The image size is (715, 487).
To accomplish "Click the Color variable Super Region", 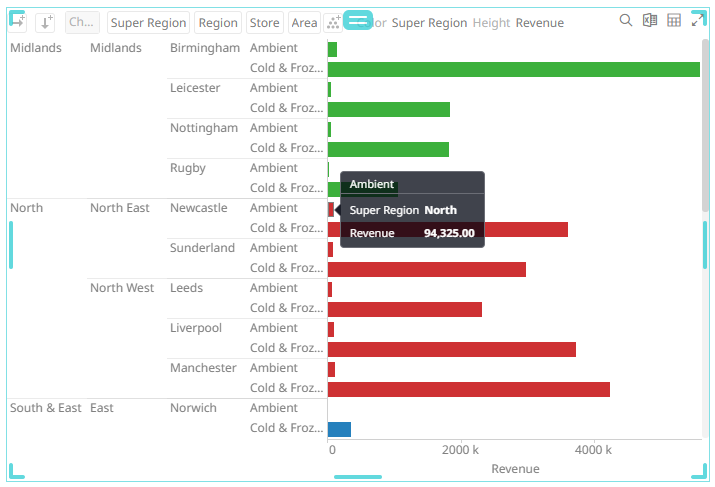I will (429, 23).
